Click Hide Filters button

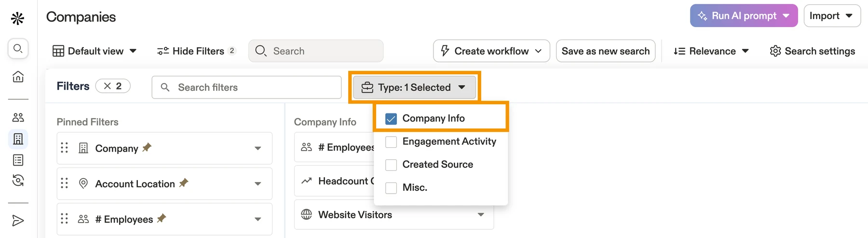[x=197, y=51]
